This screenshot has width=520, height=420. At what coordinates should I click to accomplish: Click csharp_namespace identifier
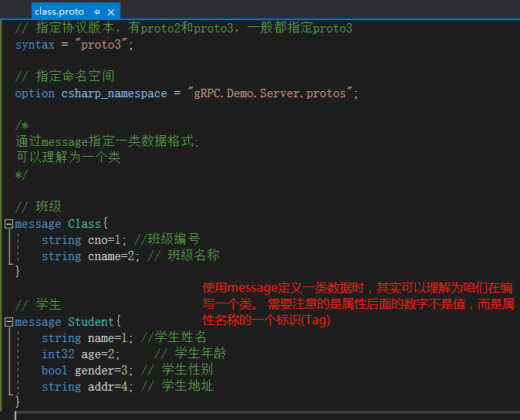click(x=114, y=93)
